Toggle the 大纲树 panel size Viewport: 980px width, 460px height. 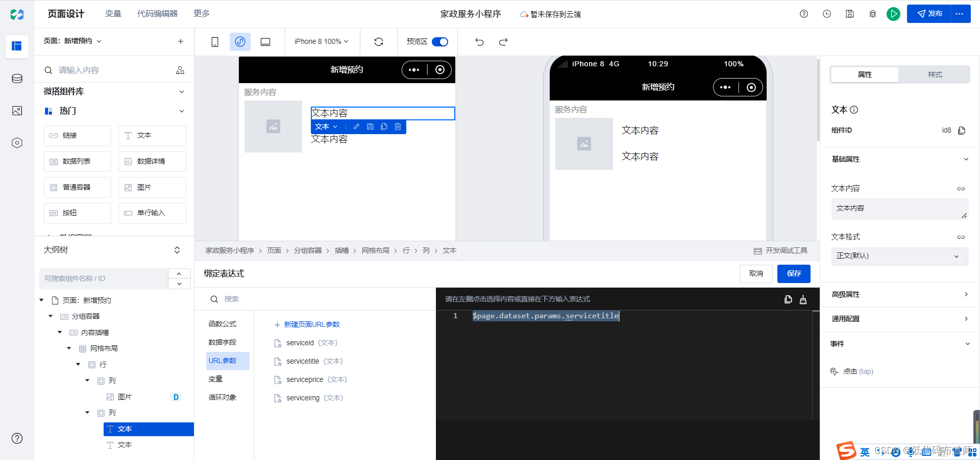click(x=177, y=250)
